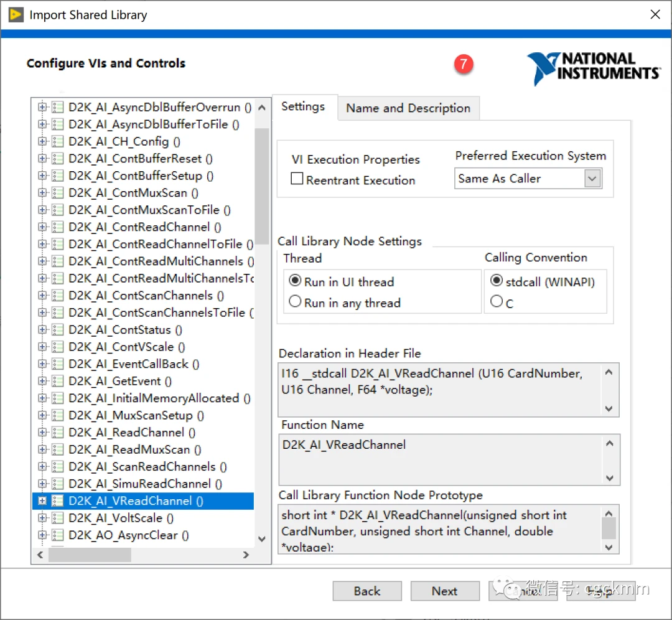
Task: Click the icon beside D2K_AI_MuxScanSetup
Action: click(58, 415)
